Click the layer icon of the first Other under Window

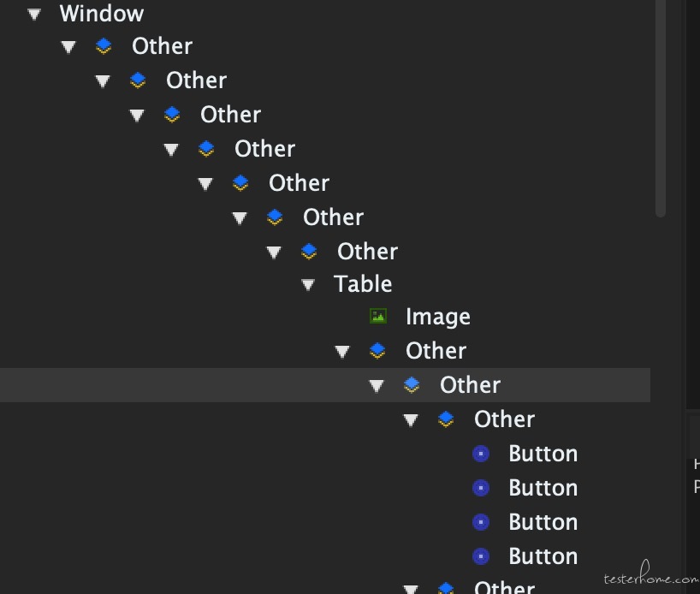[x=104, y=46]
